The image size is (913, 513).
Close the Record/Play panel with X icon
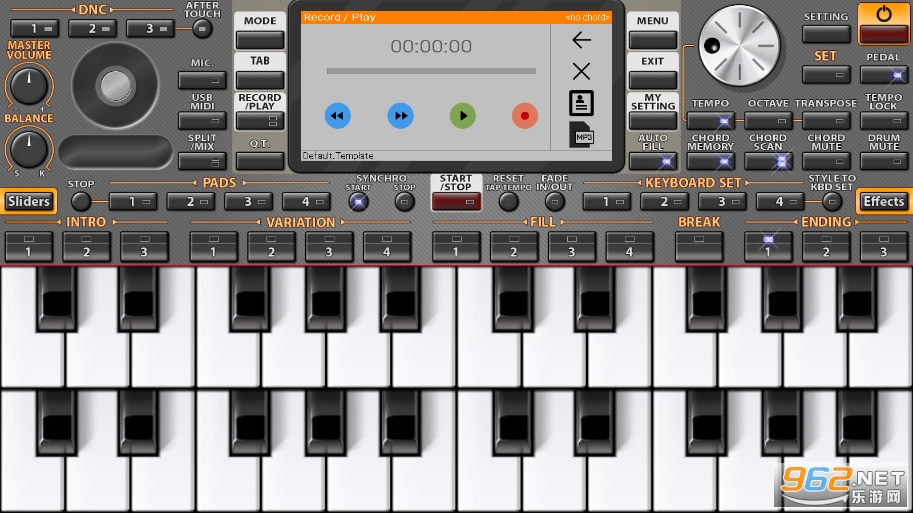[x=581, y=72]
